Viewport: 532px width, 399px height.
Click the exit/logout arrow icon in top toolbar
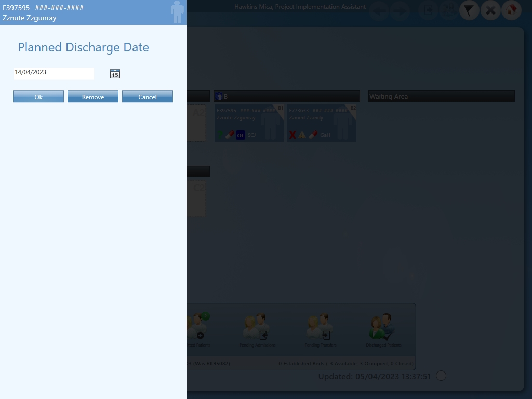point(428,10)
